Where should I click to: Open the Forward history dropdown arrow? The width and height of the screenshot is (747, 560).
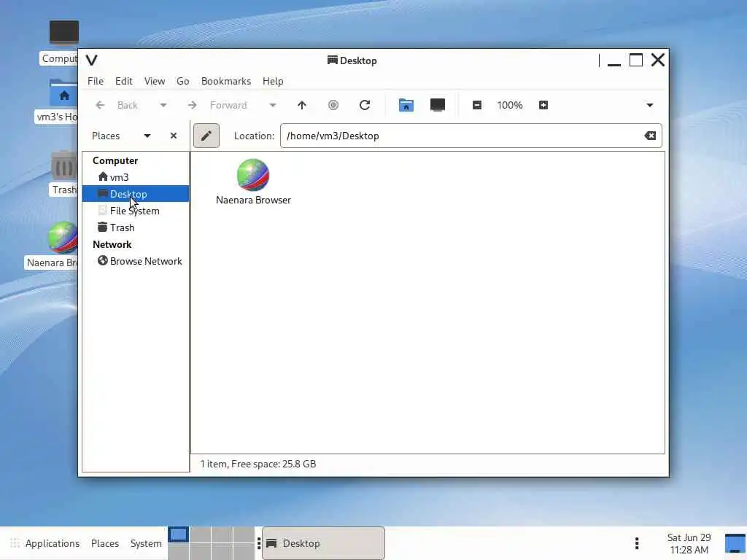(x=273, y=105)
